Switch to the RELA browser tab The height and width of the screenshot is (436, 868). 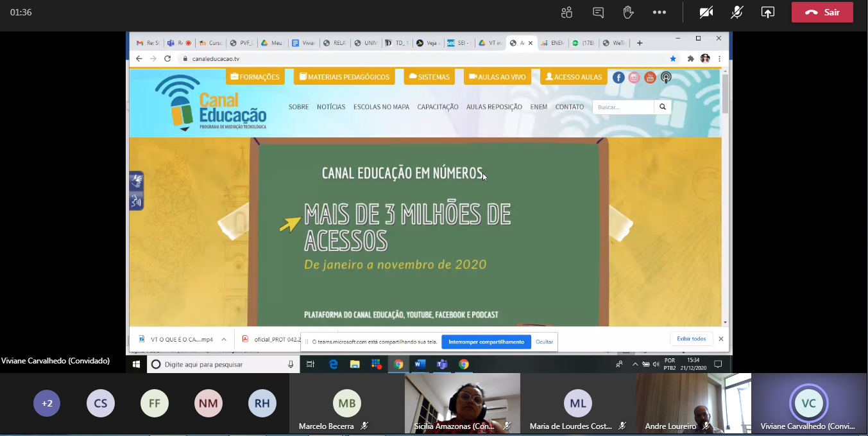point(334,43)
